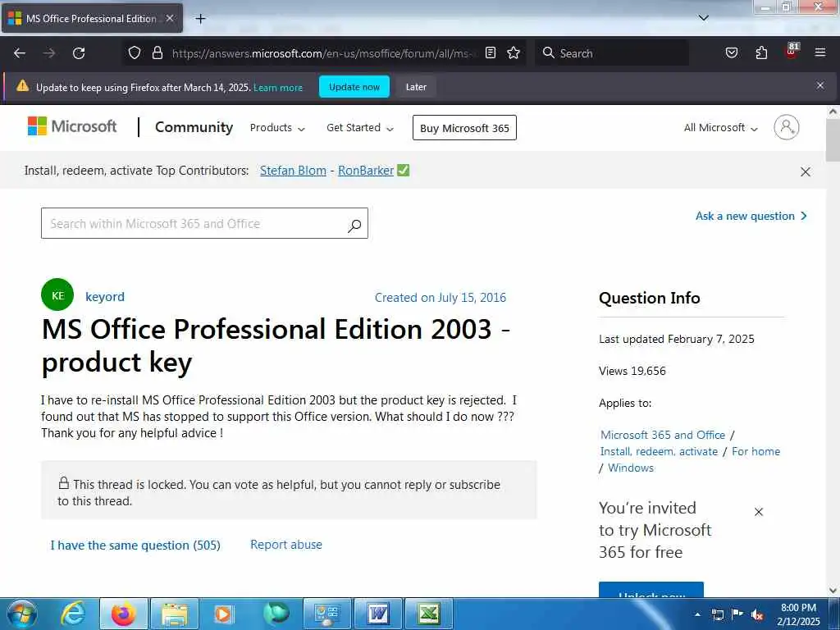Open For home category link
This screenshot has width=840, height=630.
(756, 452)
